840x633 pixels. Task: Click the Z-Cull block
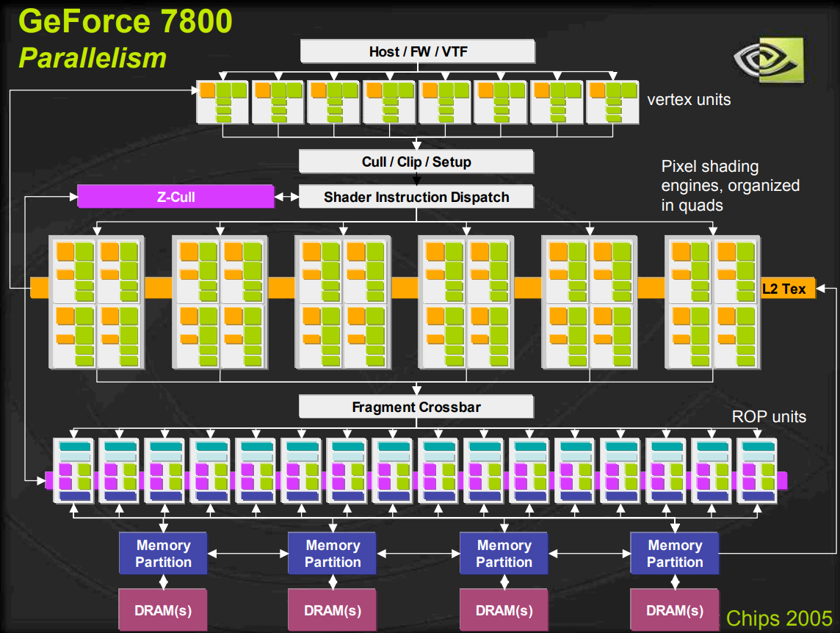[x=175, y=197]
